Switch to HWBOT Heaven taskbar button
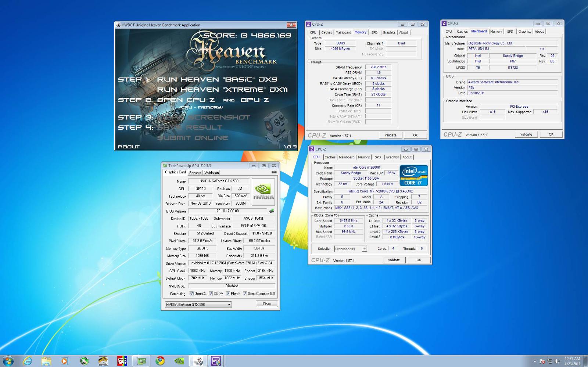This screenshot has width=588, height=367. 198,361
